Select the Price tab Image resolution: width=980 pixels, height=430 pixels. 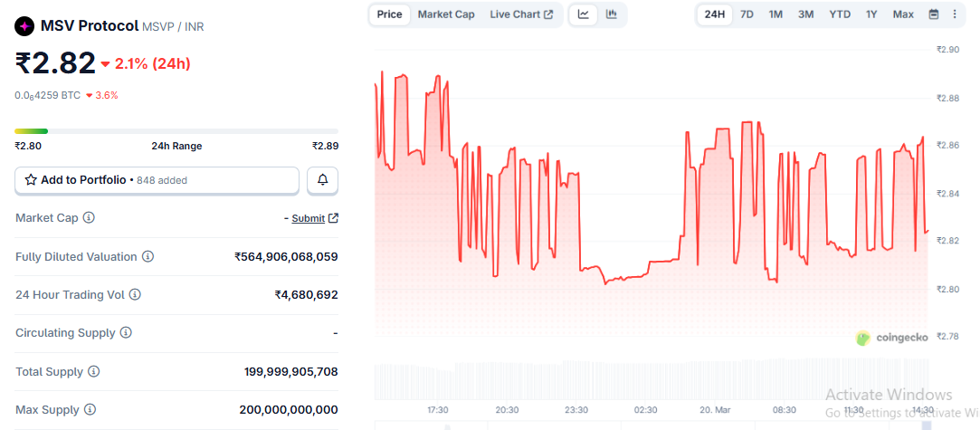pyautogui.click(x=389, y=14)
